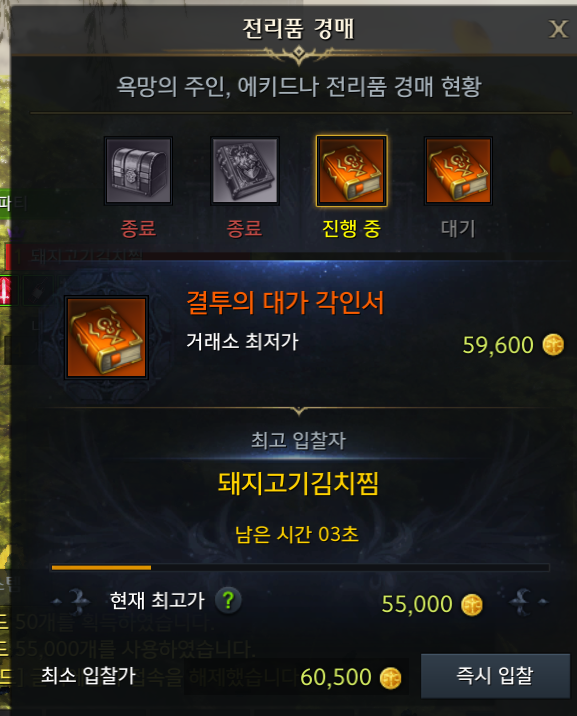The width and height of the screenshot is (577, 716).
Task: Click the waiting orange engraving book icon
Action: [x=458, y=171]
